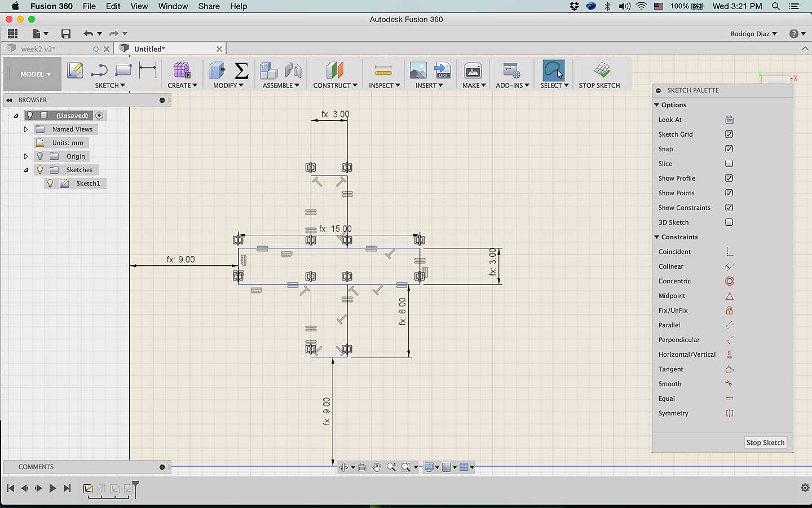Open the SKETCH dropdown menu
This screenshot has width=812, height=508.
[110, 85]
